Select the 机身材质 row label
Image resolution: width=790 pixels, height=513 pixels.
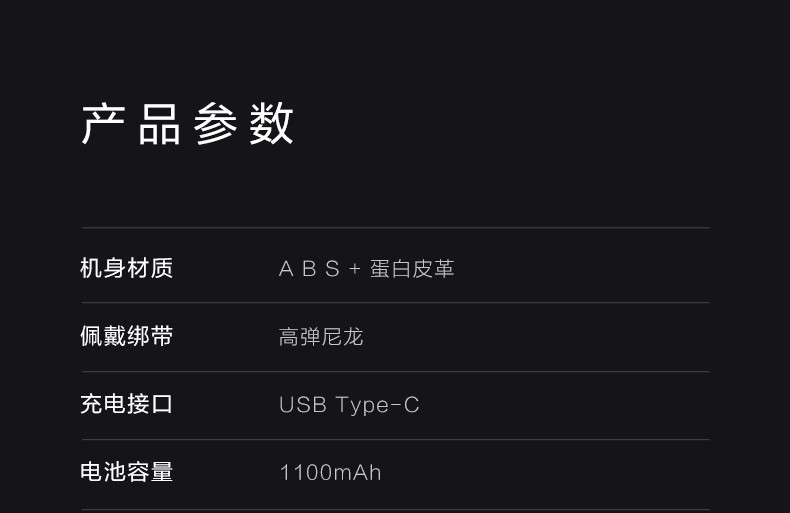click(127, 268)
